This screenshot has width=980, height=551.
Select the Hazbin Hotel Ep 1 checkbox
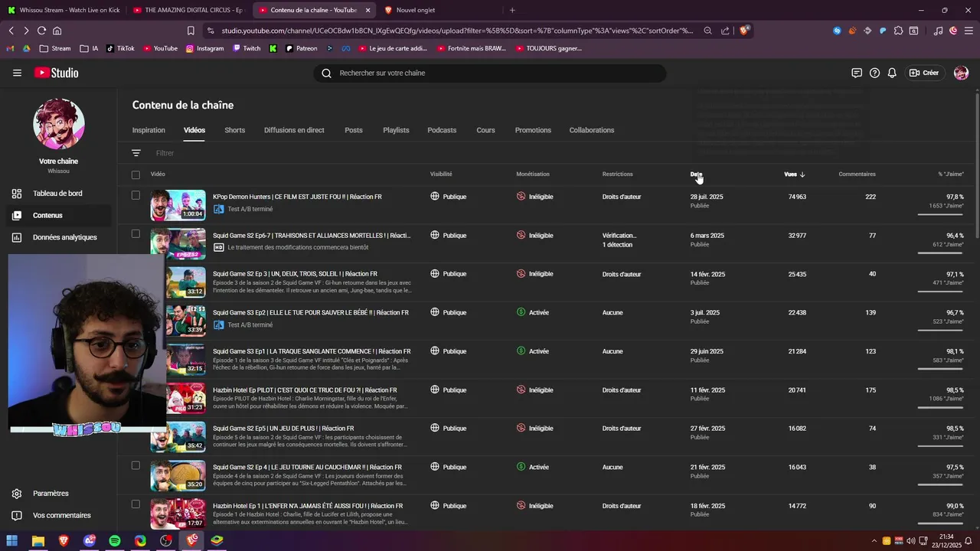coord(136,504)
